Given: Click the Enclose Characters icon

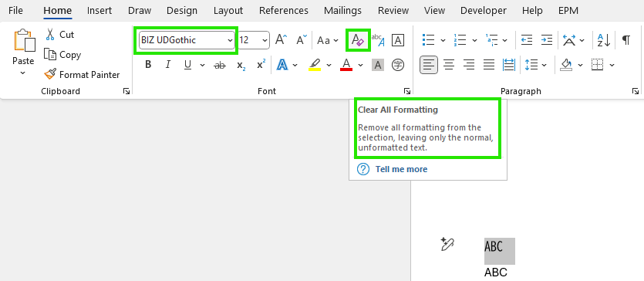Looking at the screenshot, I should point(397,65).
